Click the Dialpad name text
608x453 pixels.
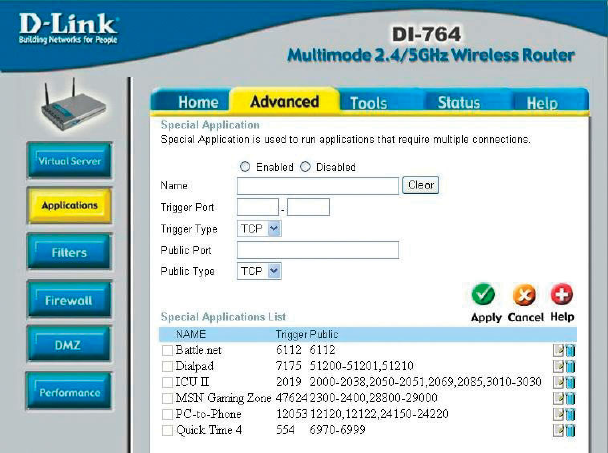coord(194,366)
